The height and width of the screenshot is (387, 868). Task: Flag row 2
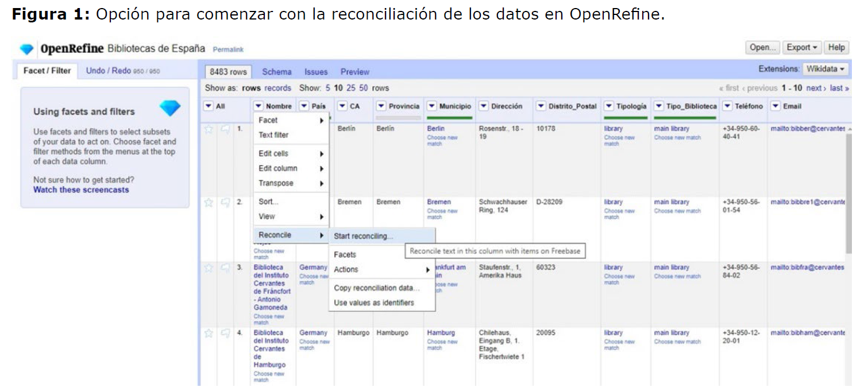coord(225,203)
